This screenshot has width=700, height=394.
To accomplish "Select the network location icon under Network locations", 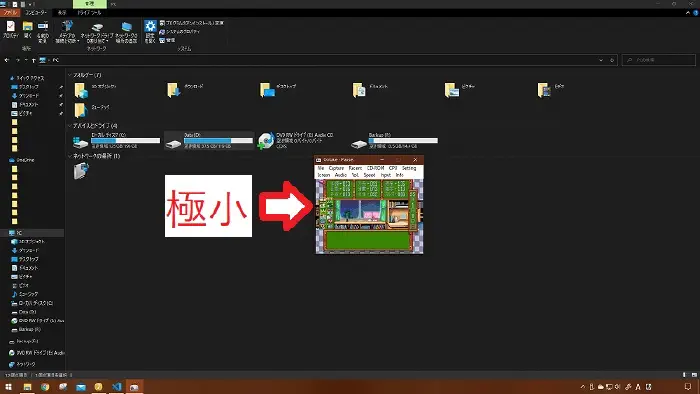I will coord(81,171).
